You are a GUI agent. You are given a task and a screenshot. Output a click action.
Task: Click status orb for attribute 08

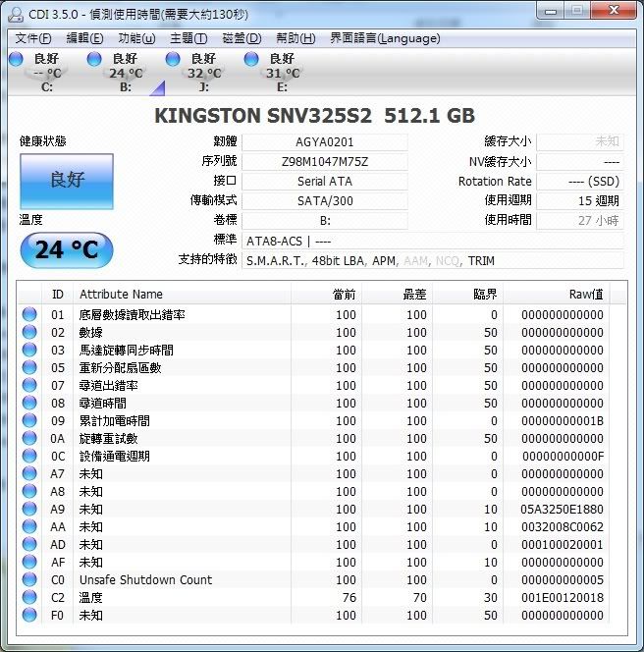pyautogui.click(x=29, y=403)
